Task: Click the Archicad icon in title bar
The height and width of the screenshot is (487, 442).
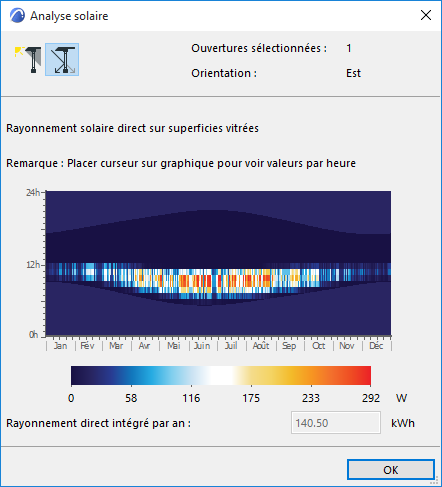Action: [17, 16]
